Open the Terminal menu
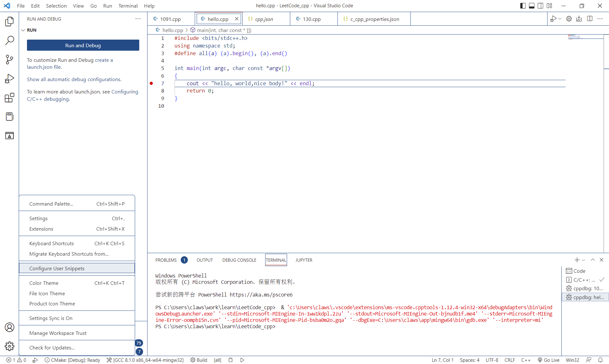The image size is (609, 364). [128, 6]
